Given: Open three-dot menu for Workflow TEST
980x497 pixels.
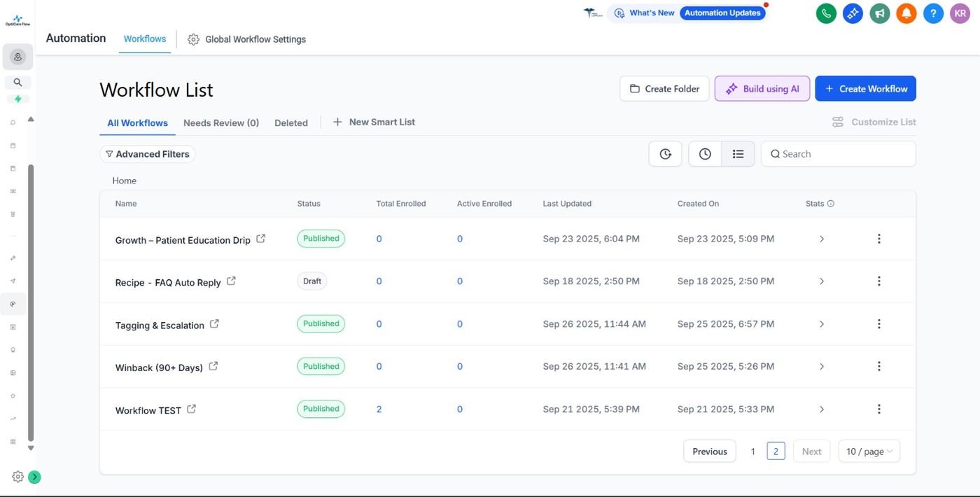Looking at the screenshot, I should point(879,409).
